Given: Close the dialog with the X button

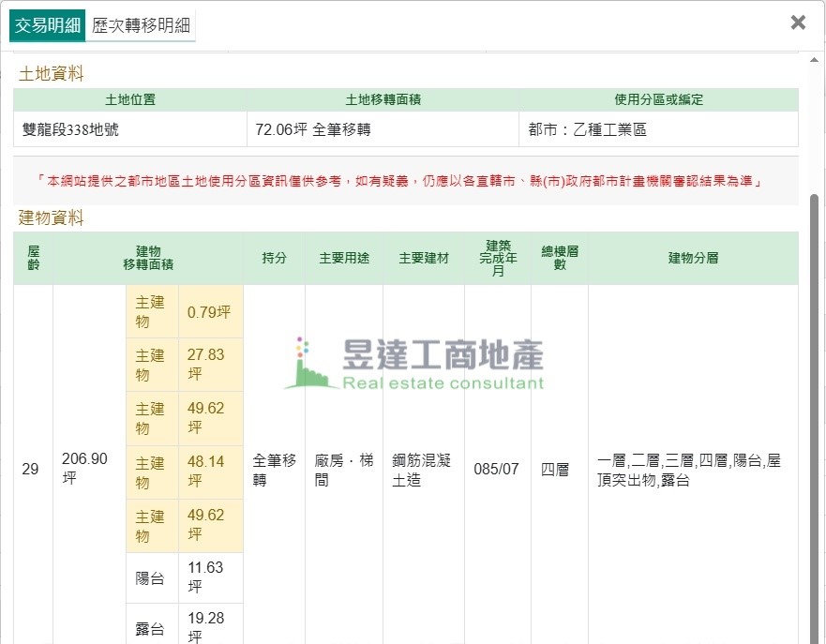Looking at the screenshot, I should tap(798, 22).
